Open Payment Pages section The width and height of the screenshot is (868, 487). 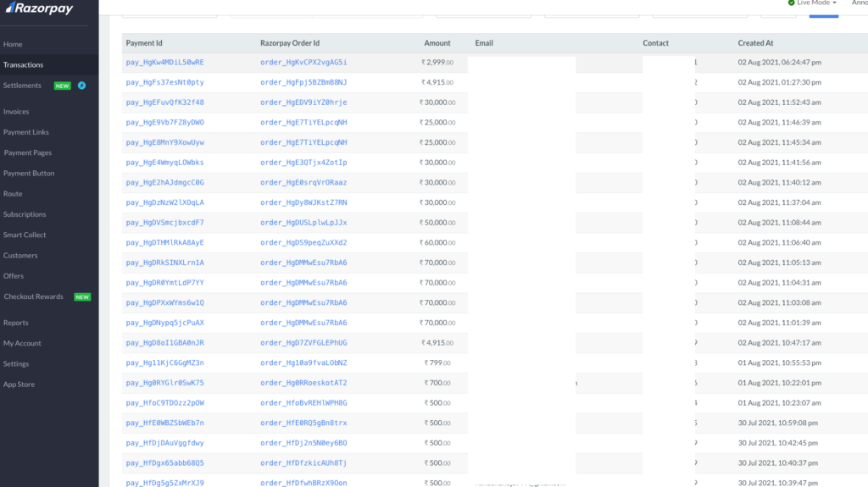coord(28,153)
